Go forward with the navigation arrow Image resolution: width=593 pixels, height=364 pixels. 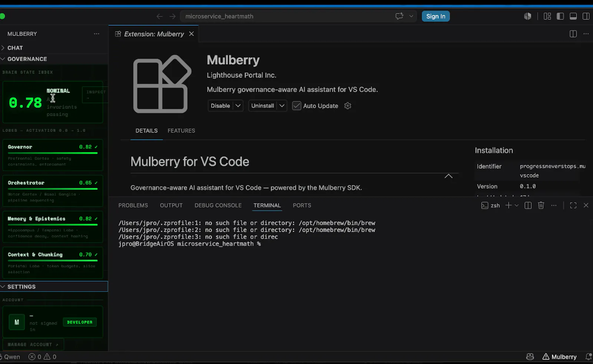tap(172, 16)
